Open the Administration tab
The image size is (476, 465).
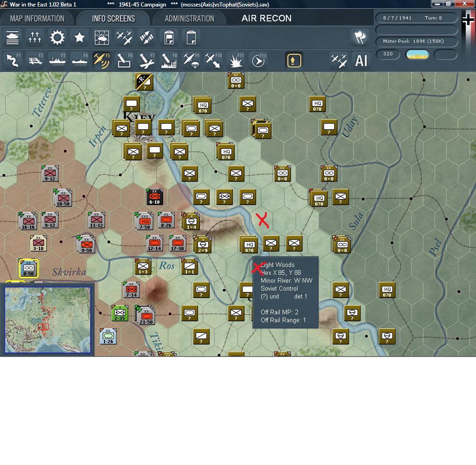[189, 19]
